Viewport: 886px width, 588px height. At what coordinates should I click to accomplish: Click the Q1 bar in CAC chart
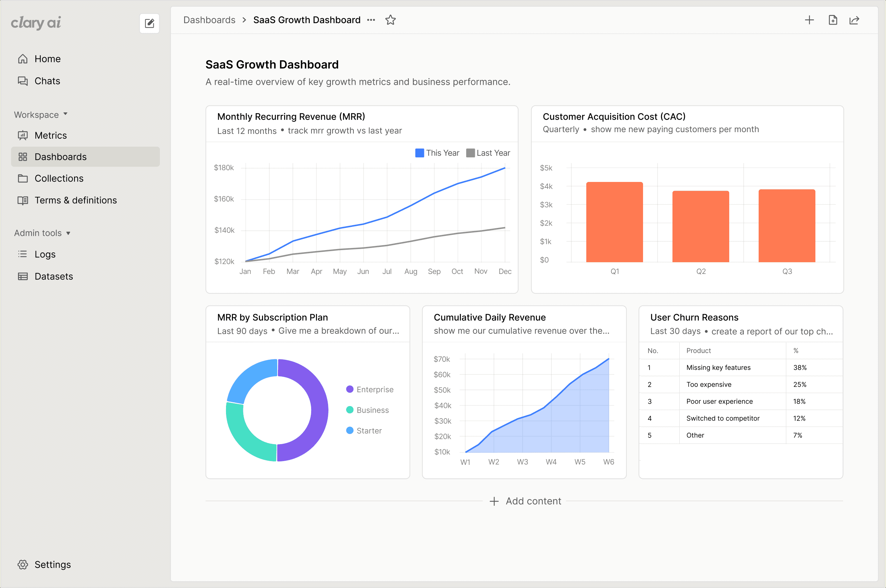pyautogui.click(x=614, y=222)
